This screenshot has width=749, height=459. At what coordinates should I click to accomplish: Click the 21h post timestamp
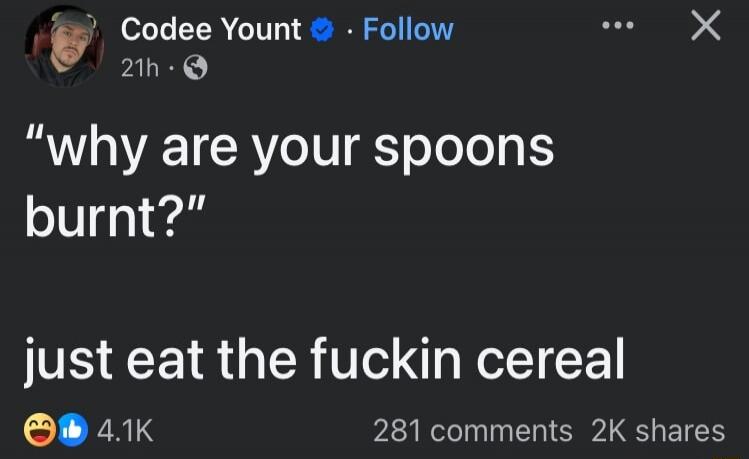pyautogui.click(x=137, y=68)
